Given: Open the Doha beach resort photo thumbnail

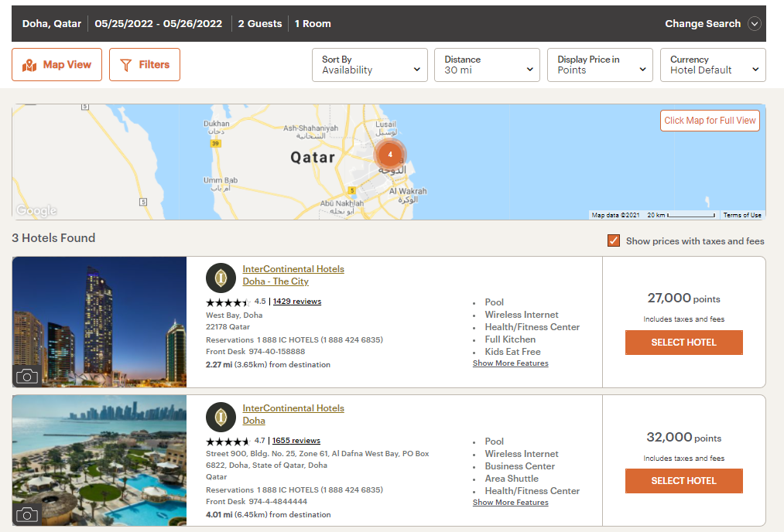Looking at the screenshot, I should tap(99, 461).
